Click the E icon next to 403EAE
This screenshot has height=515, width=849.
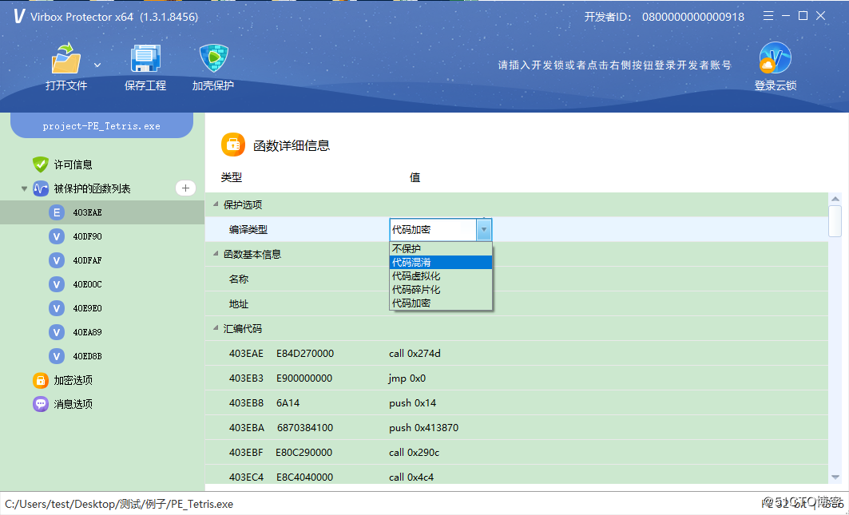click(56, 212)
